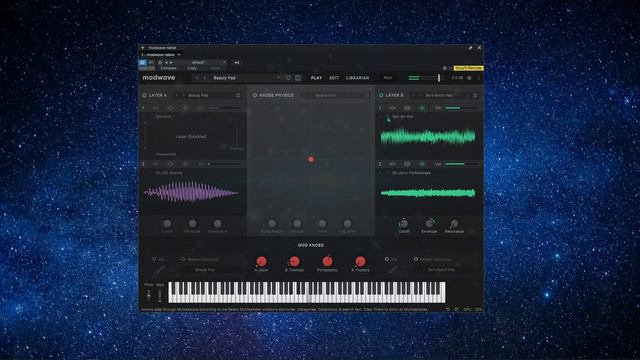This screenshot has width=640, height=360.
Task: Open Layer A list menu icon
Action: (x=238, y=95)
